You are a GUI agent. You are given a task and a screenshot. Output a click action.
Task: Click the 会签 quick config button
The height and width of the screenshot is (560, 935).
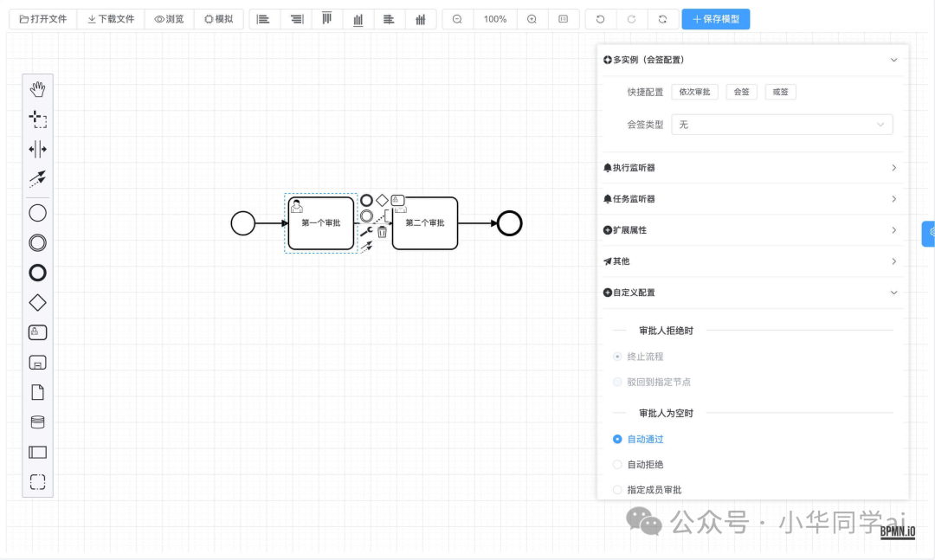[741, 92]
